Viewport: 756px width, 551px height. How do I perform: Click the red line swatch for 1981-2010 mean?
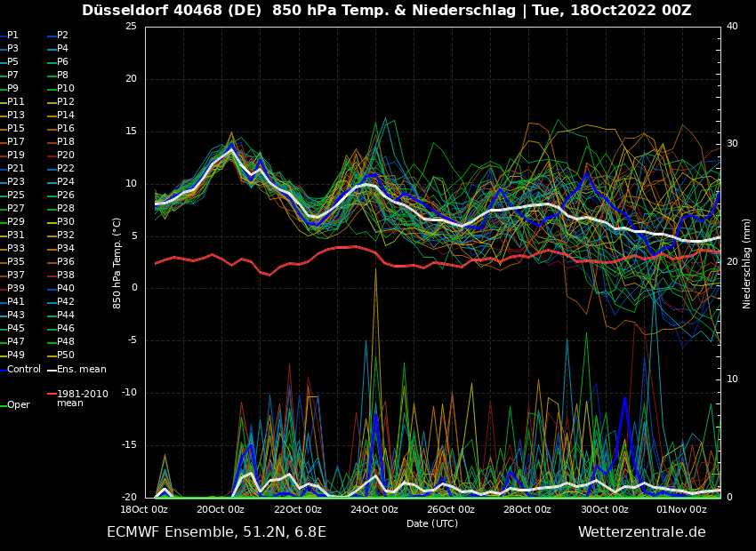[x=52, y=394]
